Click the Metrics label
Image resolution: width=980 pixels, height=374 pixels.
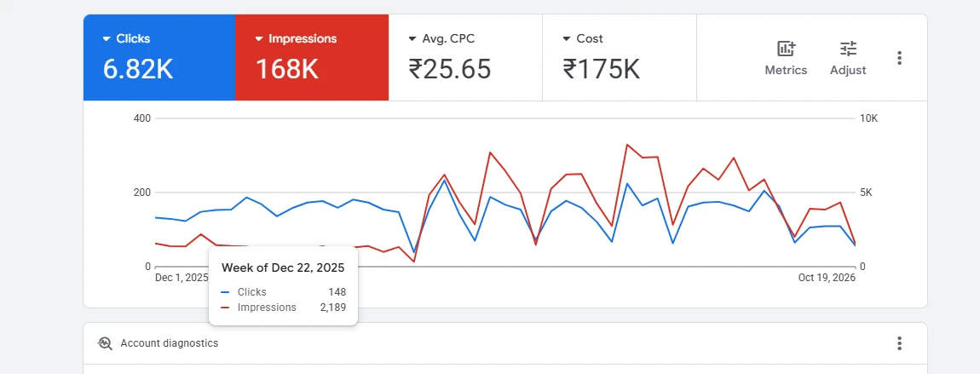pyautogui.click(x=786, y=71)
